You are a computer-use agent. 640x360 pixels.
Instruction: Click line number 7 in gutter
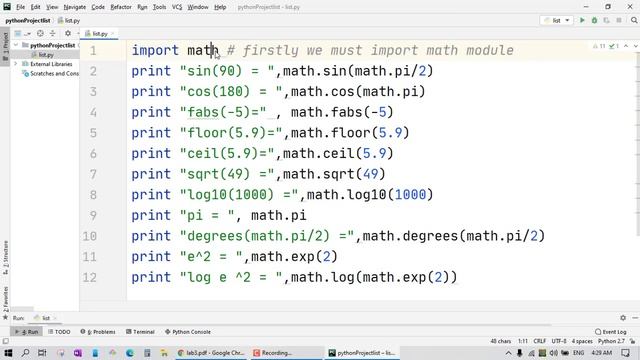pos(93,174)
